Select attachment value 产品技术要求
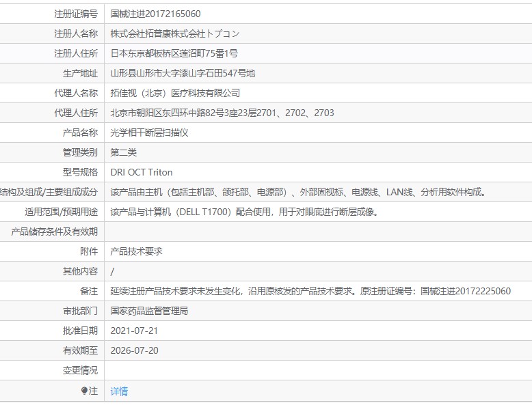The width and height of the screenshot is (532, 405). point(136,251)
